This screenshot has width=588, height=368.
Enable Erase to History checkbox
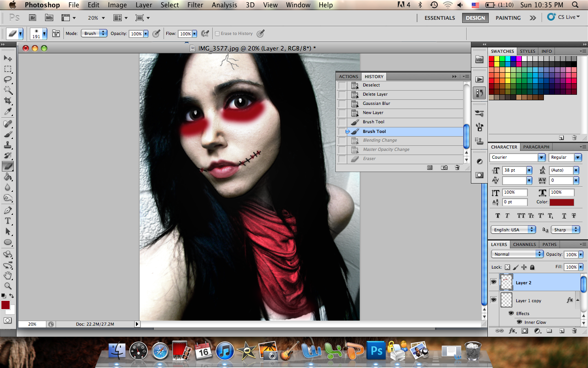pyautogui.click(x=217, y=34)
